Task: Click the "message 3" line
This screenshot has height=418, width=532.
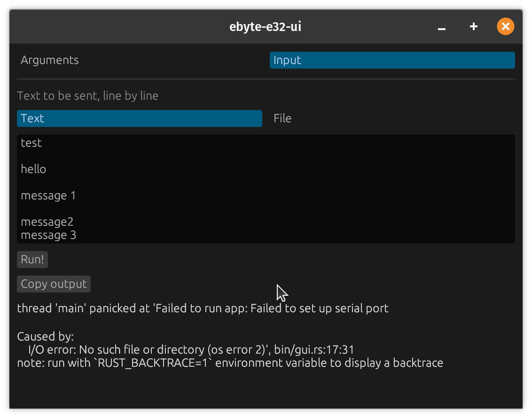Action: coord(48,235)
